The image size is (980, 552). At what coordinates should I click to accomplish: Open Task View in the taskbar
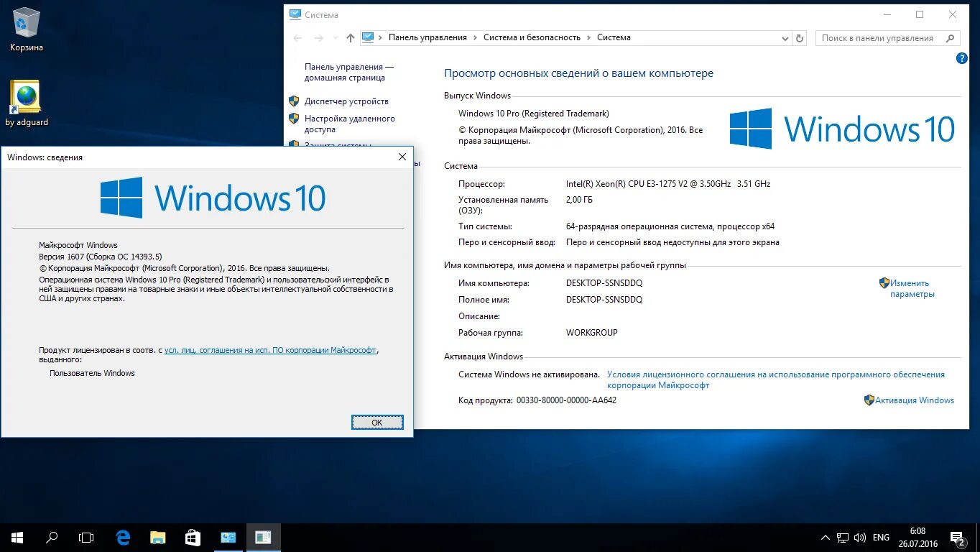click(x=86, y=537)
